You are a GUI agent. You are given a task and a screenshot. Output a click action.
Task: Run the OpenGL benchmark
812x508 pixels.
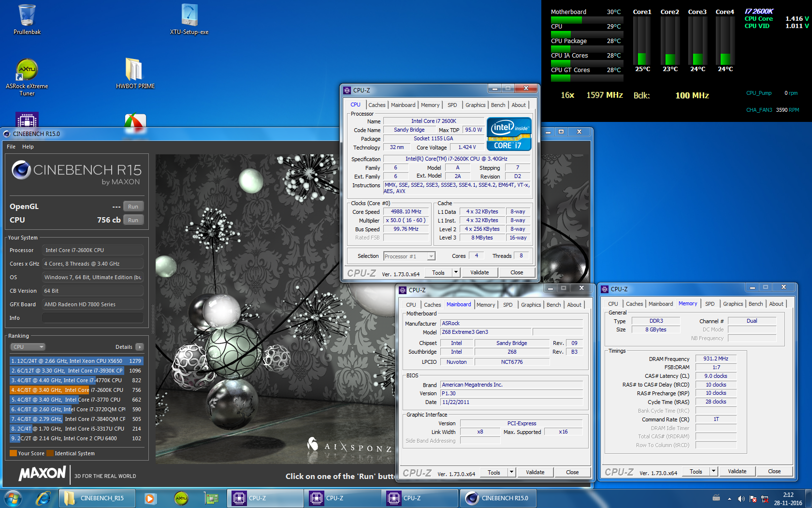coord(133,207)
